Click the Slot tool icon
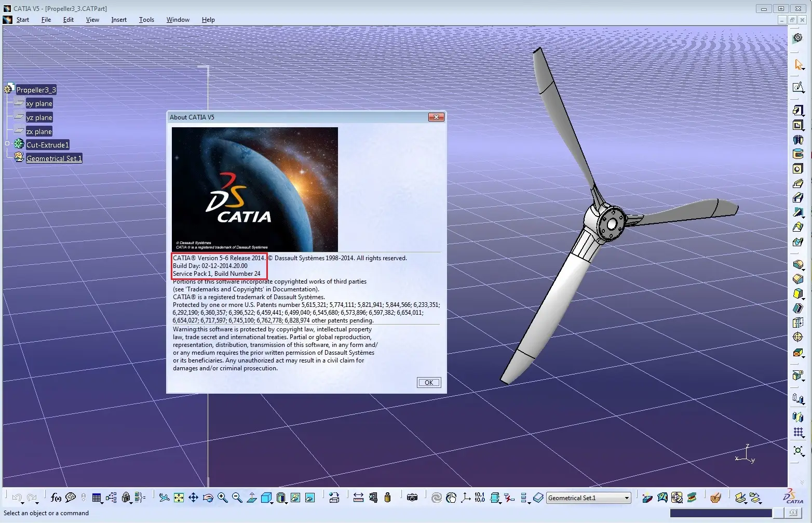812x523 pixels. [799, 197]
